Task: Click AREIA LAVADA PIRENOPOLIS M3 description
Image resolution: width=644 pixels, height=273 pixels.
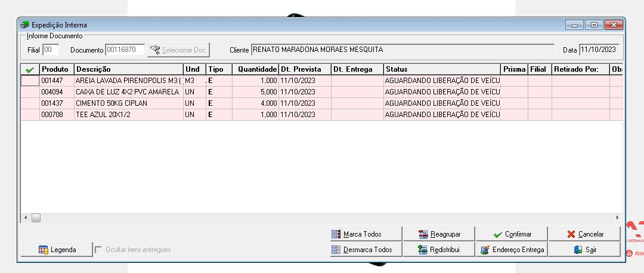Action: click(129, 81)
